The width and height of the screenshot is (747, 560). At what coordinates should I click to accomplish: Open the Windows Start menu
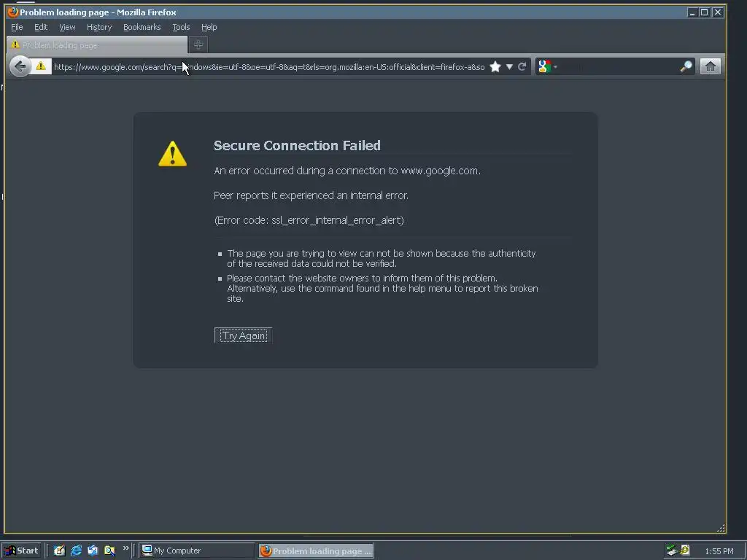[x=22, y=551]
